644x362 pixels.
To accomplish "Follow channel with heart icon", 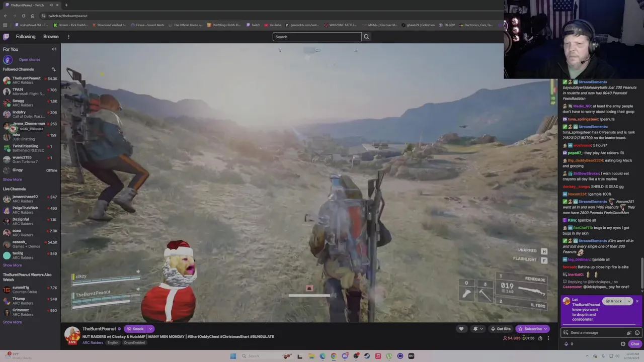I will [461, 329].
